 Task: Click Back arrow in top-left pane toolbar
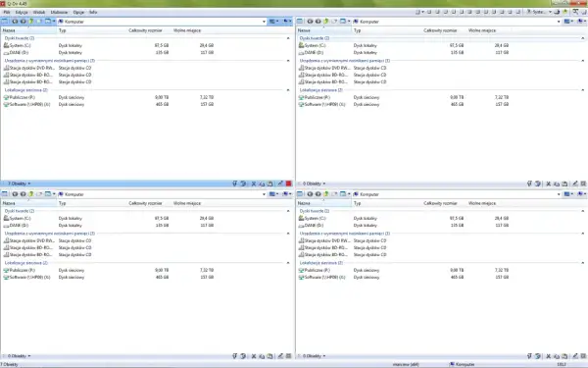15,22
